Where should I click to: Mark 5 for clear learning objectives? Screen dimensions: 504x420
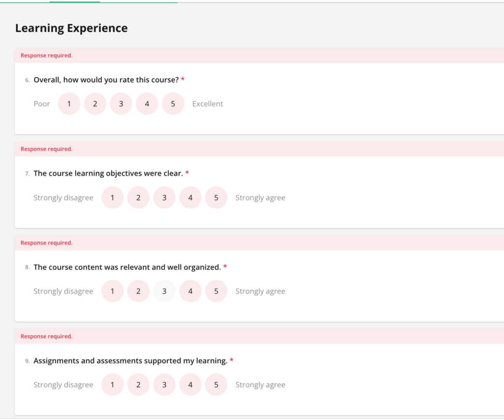pos(216,197)
